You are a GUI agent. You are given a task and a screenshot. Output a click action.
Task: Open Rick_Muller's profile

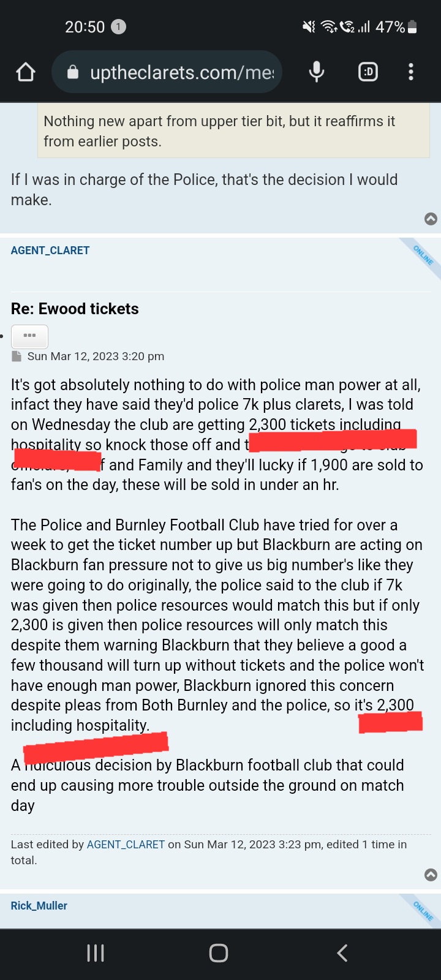pyautogui.click(x=39, y=906)
